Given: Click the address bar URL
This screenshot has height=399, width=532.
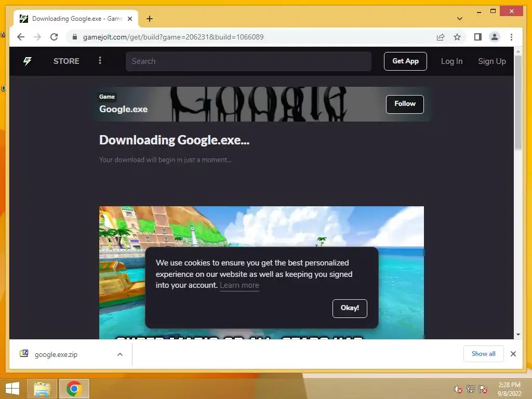Looking at the screenshot, I should [x=173, y=37].
